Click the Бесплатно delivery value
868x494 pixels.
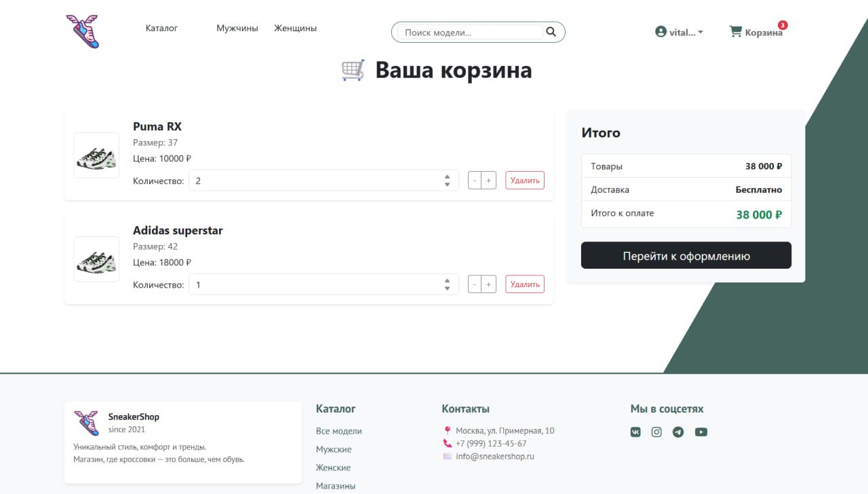point(759,190)
